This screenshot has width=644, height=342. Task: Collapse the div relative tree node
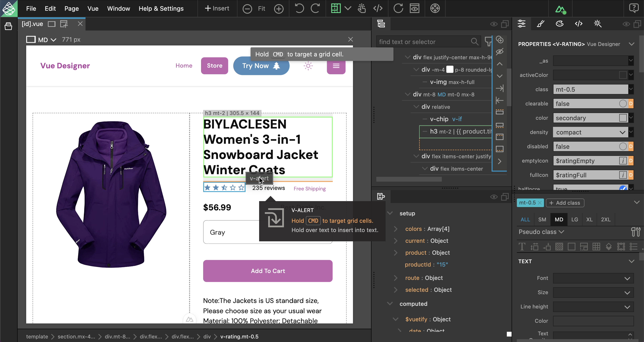click(x=416, y=107)
